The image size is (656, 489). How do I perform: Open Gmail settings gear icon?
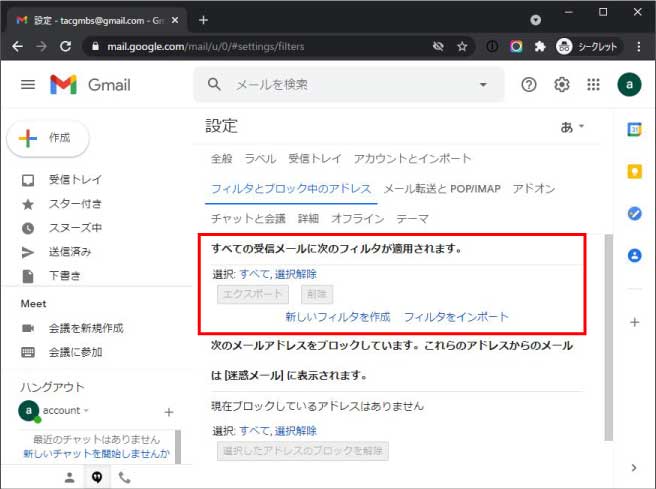coord(561,85)
